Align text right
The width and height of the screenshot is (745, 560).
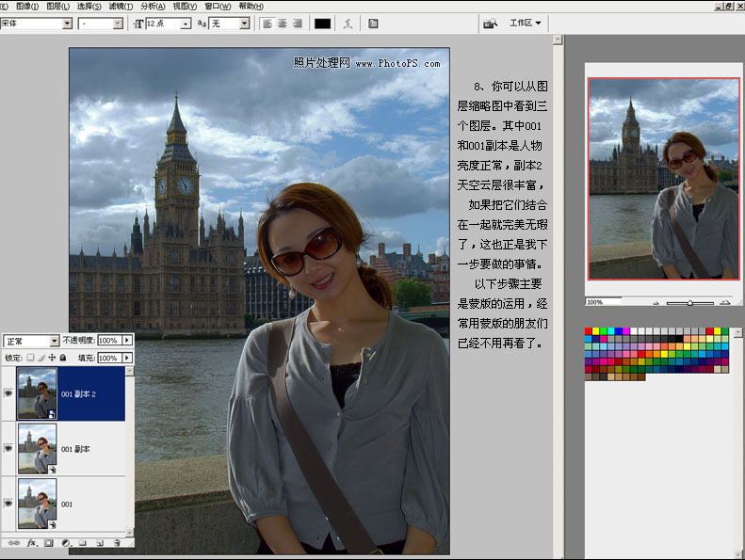(298, 24)
